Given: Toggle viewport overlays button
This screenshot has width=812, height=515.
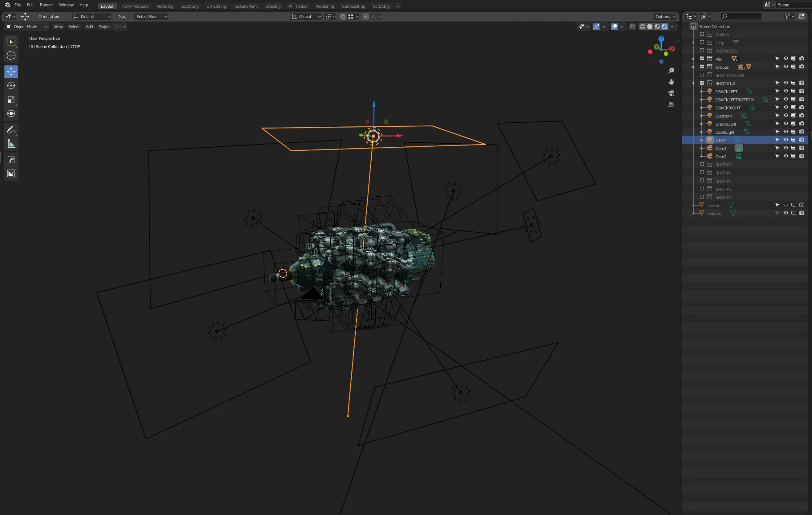Looking at the screenshot, I should pyautogui.click(x=614, y=27).
